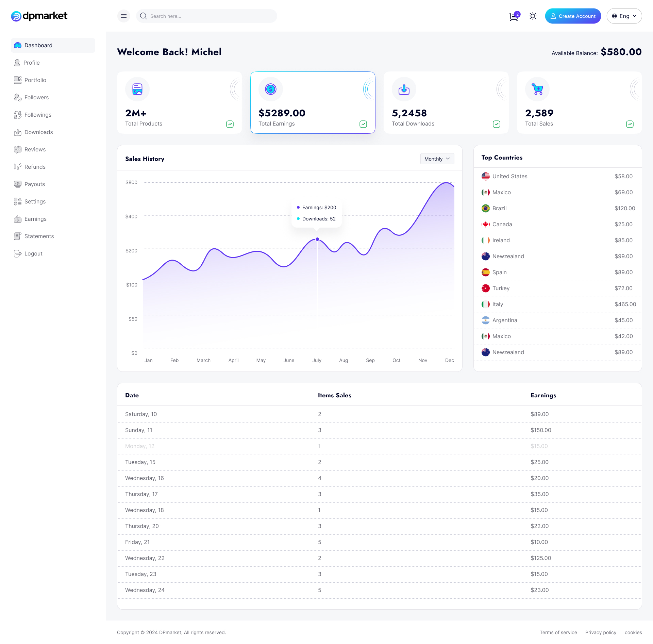The height and width of the screenshot is (644, 653).
Task: Click the dpmarket logo
Action: coord(39,16)
